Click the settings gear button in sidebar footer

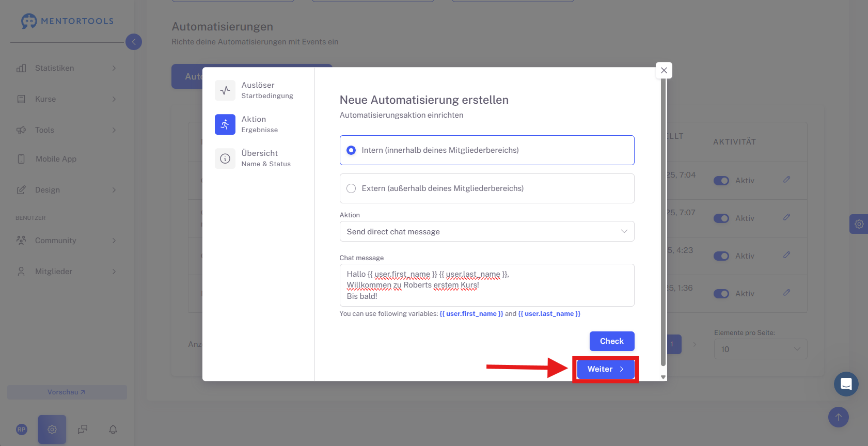pos(52,429)
